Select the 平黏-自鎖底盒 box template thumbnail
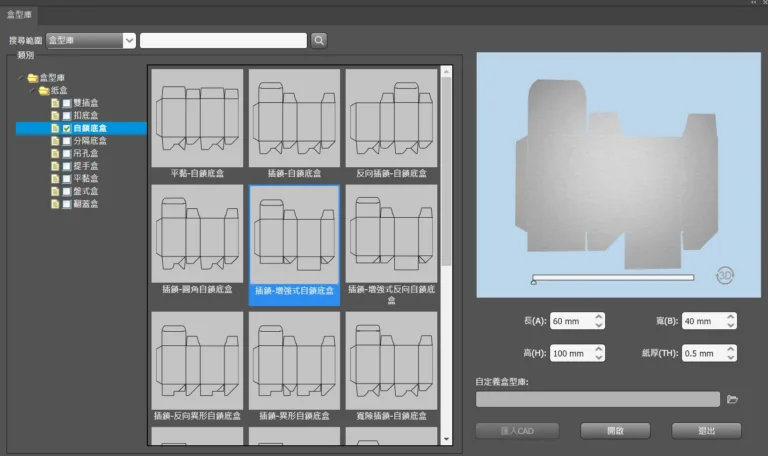 197,117
